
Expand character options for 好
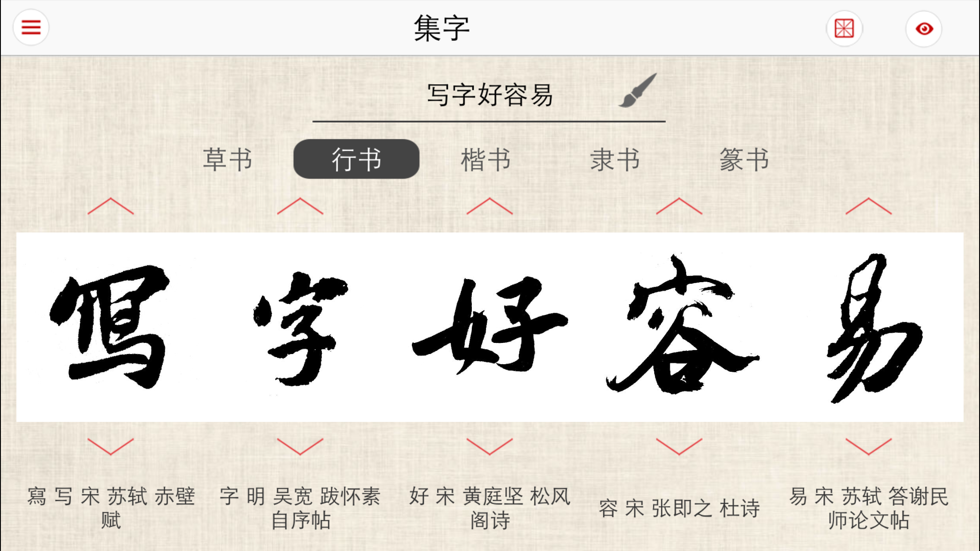[x=489, y=444]
